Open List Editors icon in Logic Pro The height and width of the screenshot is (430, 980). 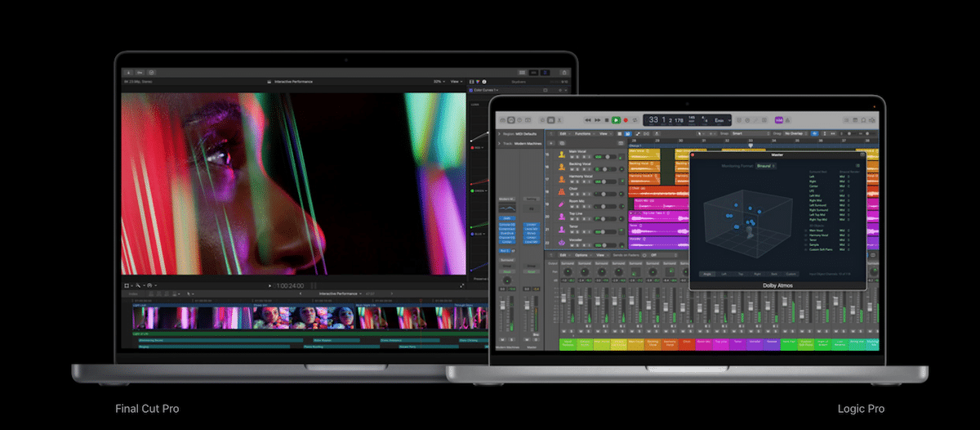[x=846, y=120]
